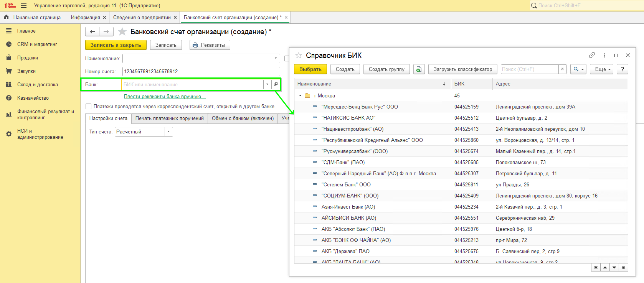Open Реквизиты button with printer icon
The width and height of the screenshot is (644, 283).
[210, 45]
